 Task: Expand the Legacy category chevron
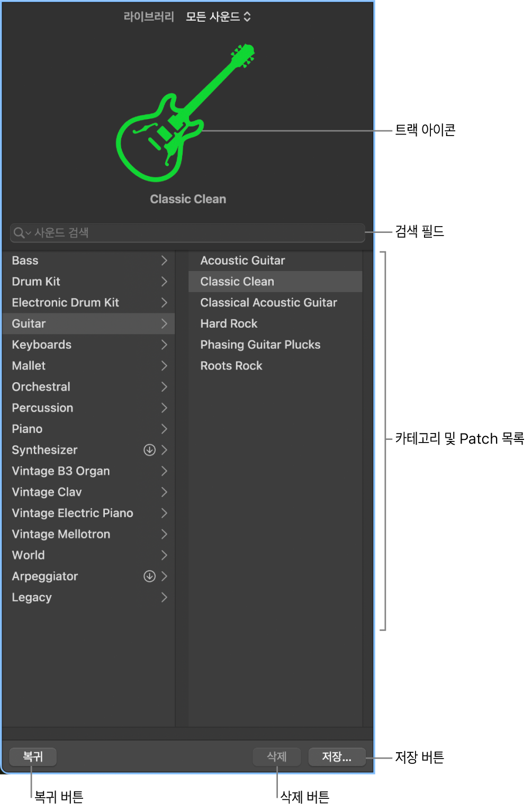coord(164,597)
